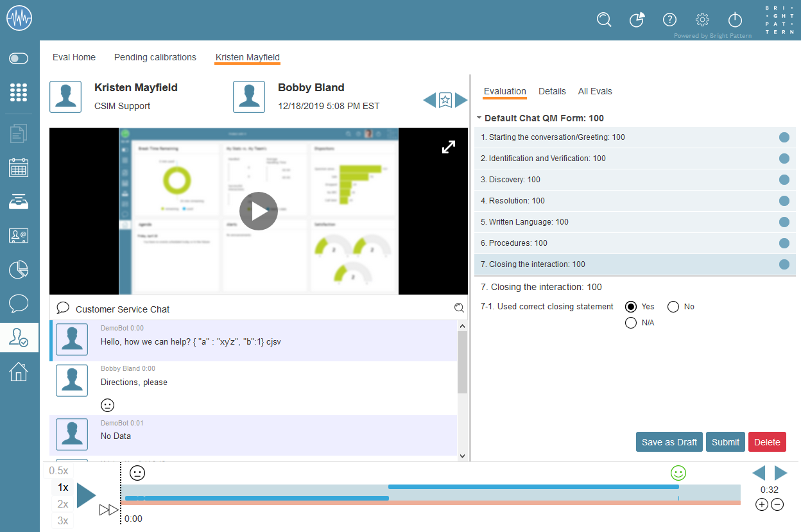
Task: Open the dial pad icon in the sidebar
Action: point(19,92)
